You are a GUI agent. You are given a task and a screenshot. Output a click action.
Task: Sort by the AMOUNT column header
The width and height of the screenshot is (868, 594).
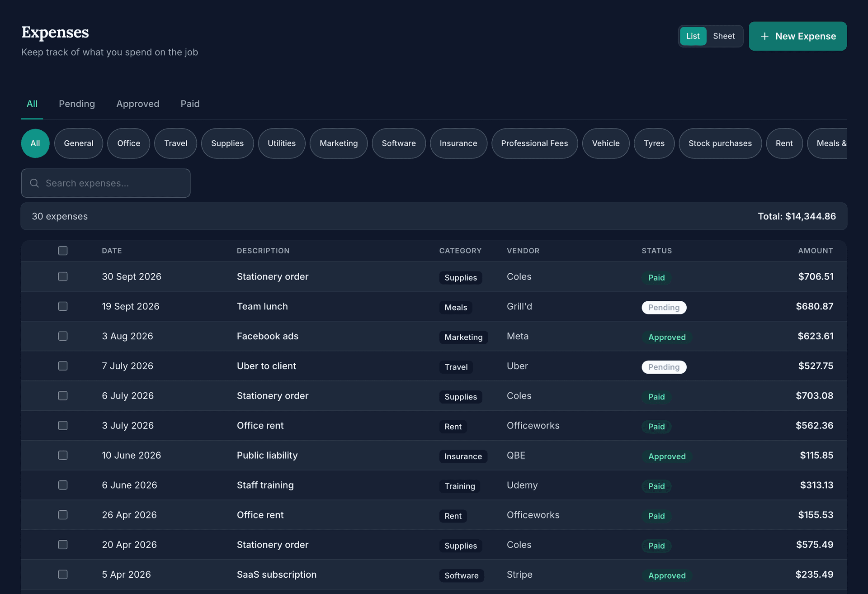[x=815, y=251]
